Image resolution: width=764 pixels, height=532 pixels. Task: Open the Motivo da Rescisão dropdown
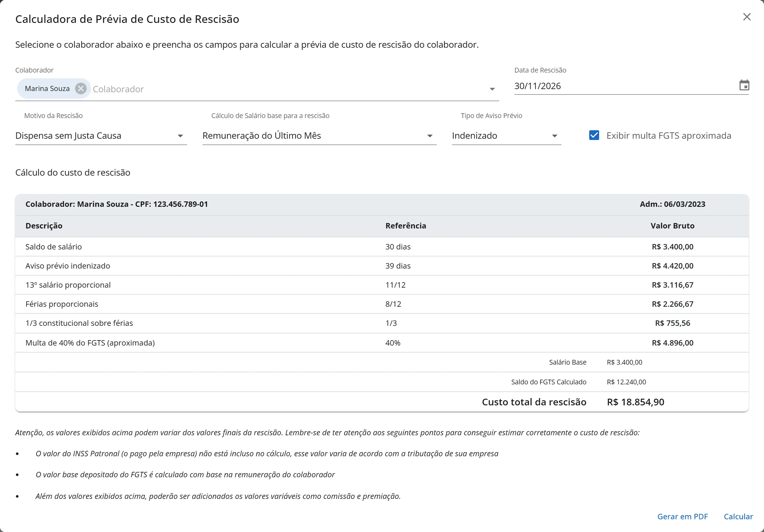[x=101, y=136]
